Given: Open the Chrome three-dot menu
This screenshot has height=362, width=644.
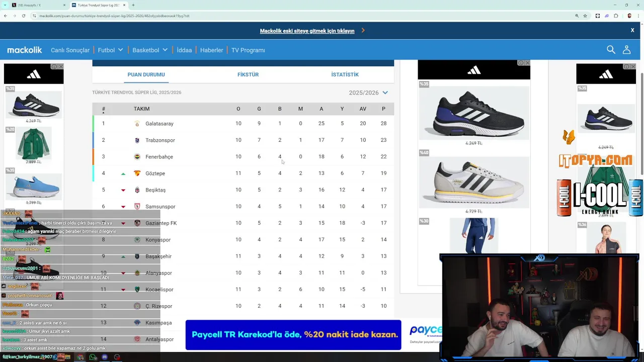Looking at the screenshot, I should coord(638,16).
